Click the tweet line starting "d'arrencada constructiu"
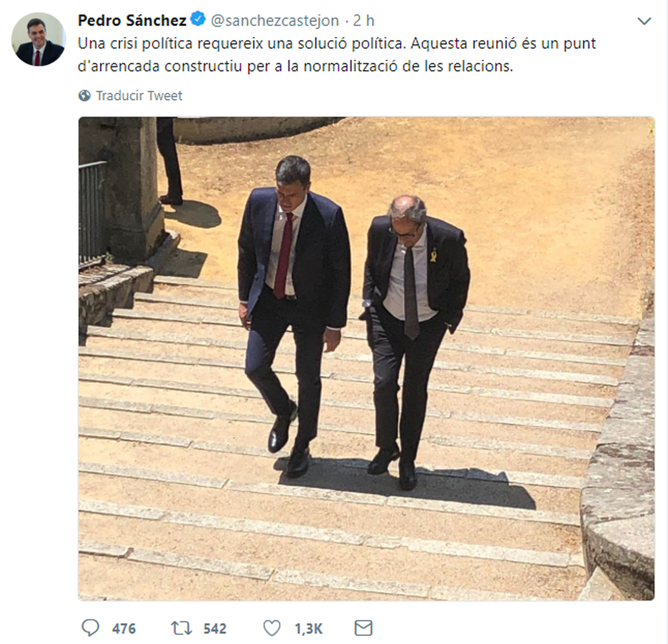Viewport: 668px width, 644px height. pyautogui.click(x=295, y=66)
